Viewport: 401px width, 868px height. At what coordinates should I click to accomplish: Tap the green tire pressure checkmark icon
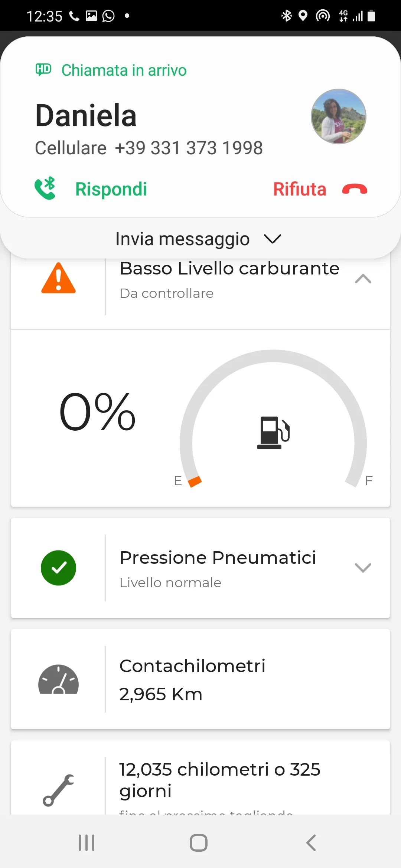click(58, 568)
